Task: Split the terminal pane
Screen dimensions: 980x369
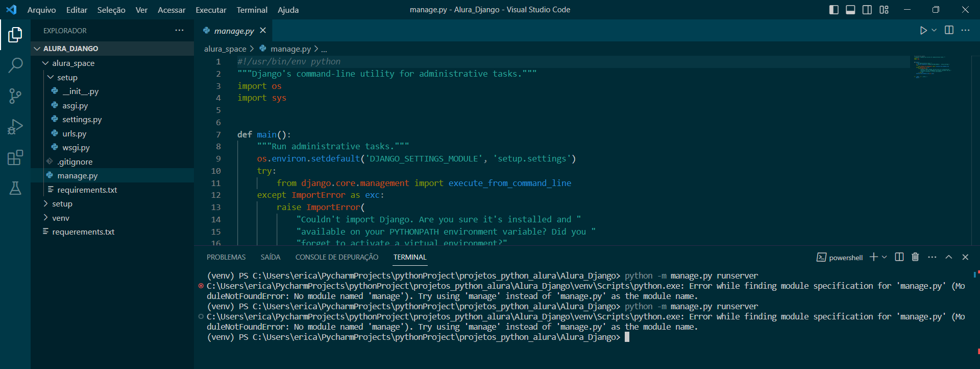Action: coord(899,257)
